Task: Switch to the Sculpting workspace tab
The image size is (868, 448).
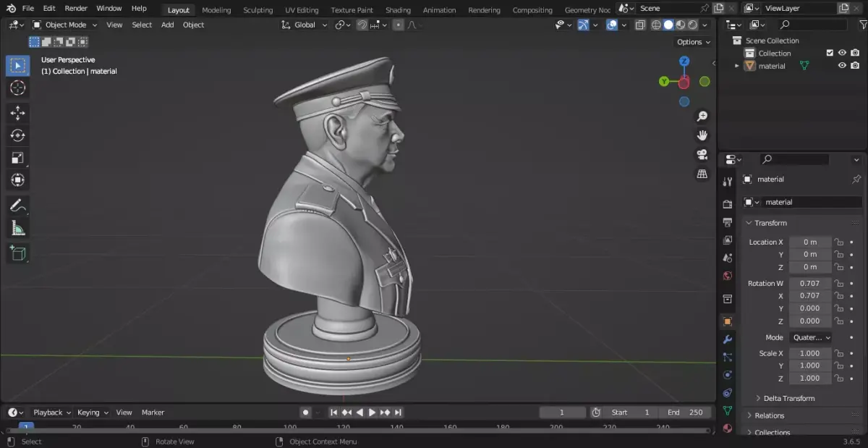Action: click(258, 10)
